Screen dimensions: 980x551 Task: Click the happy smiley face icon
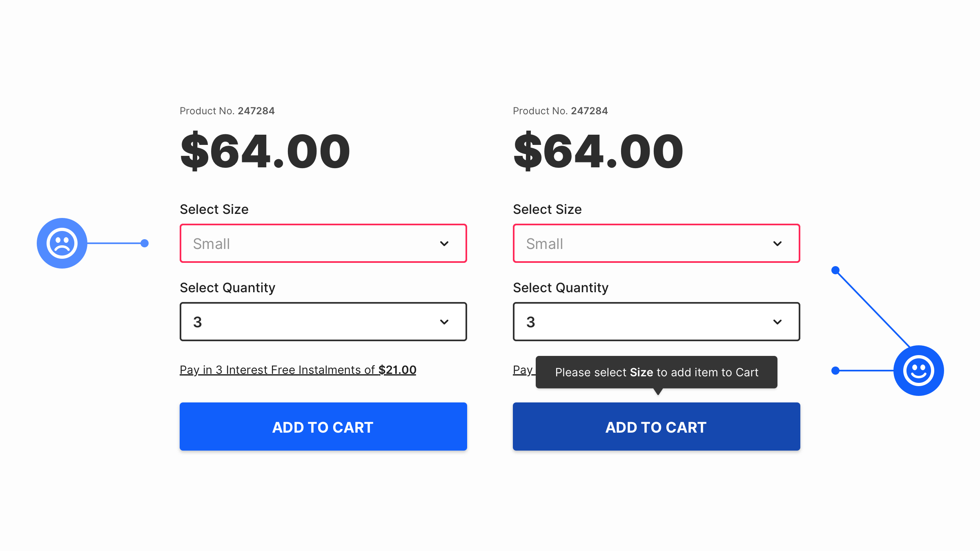pyautogui.click(x=918, y=371)
